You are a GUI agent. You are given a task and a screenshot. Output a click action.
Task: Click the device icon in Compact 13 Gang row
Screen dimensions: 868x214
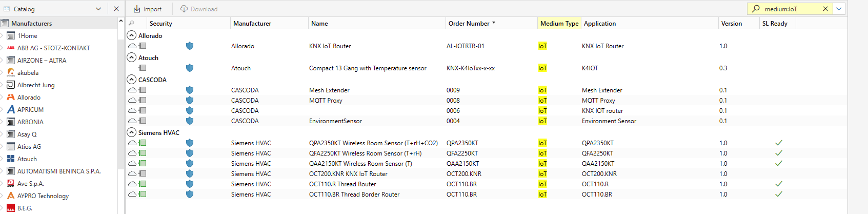coord(143,68)
